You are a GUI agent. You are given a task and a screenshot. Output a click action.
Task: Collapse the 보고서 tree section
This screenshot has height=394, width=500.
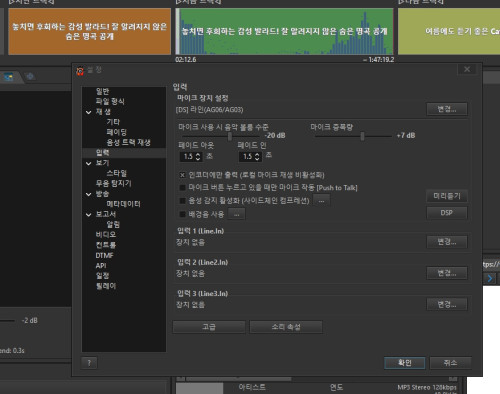(89, 215)
